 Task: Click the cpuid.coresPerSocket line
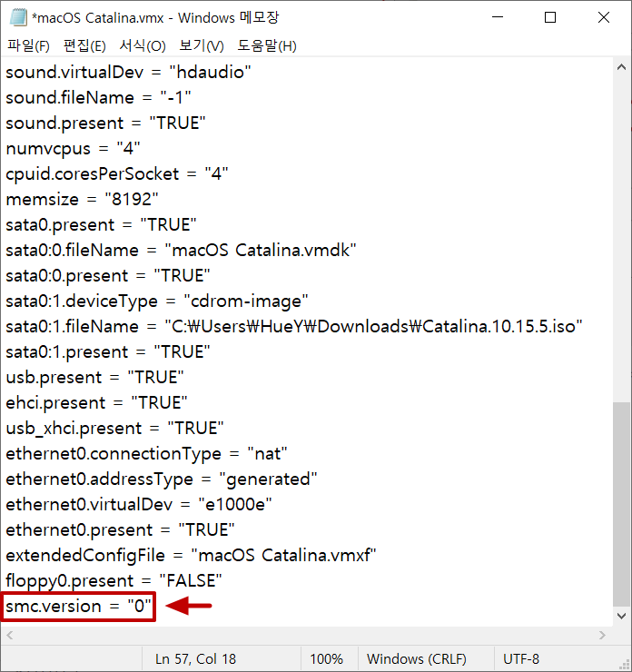point(116,174)
